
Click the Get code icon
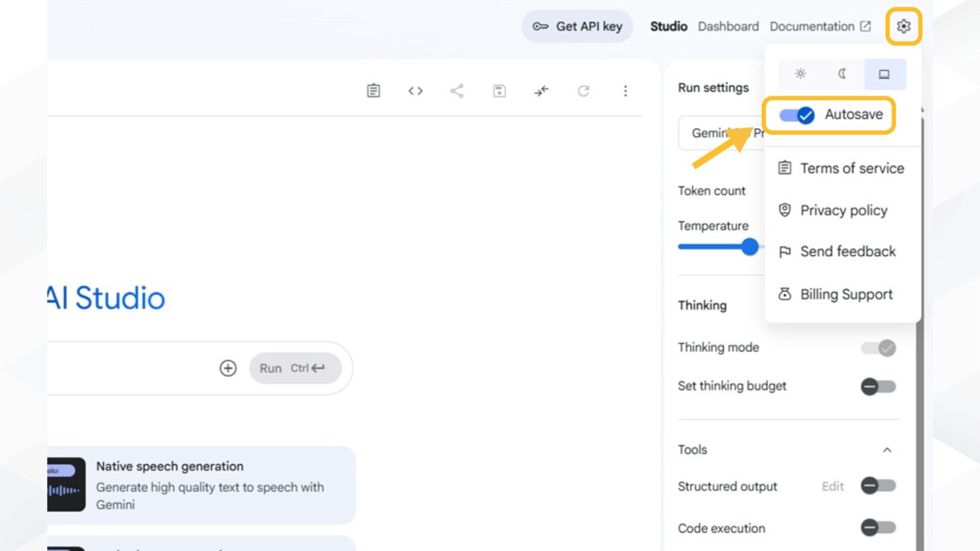(415, 91)
